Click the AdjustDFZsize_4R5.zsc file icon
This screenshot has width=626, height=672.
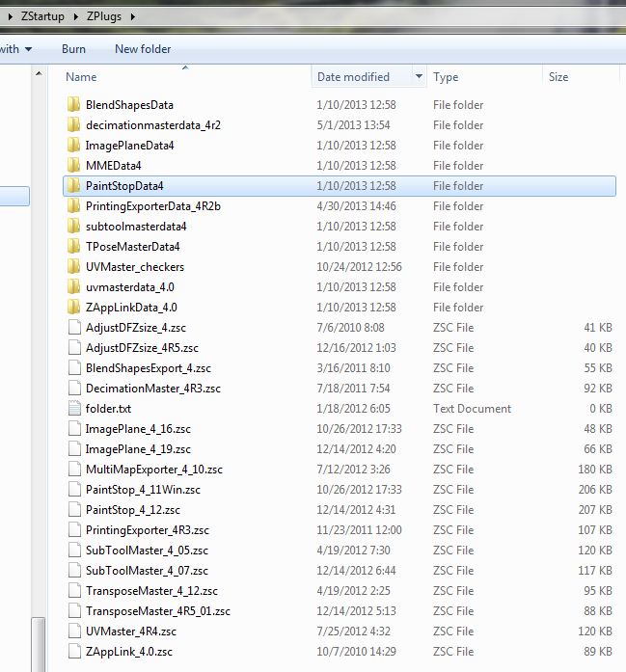[74, 348]
